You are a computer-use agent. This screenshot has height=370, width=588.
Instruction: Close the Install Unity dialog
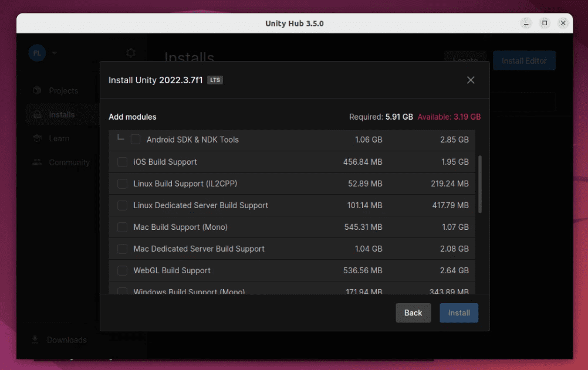pyautogui.click(x=470, y=80)
